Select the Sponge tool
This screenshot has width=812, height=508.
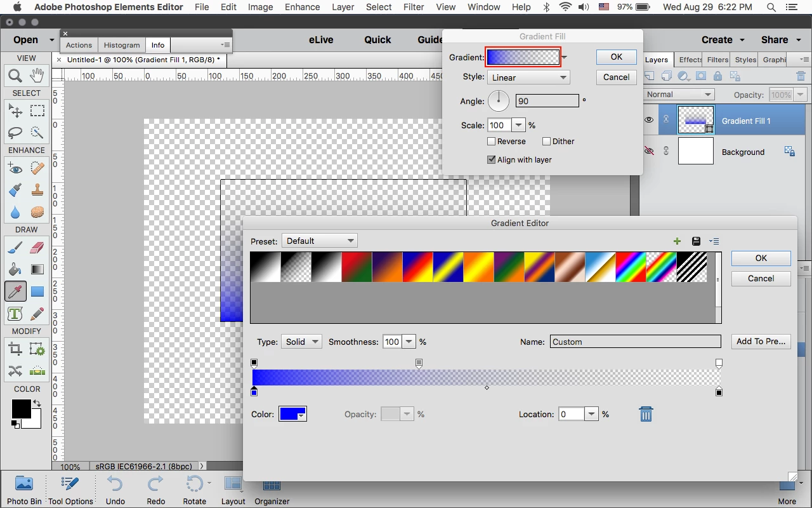point(37,212)
